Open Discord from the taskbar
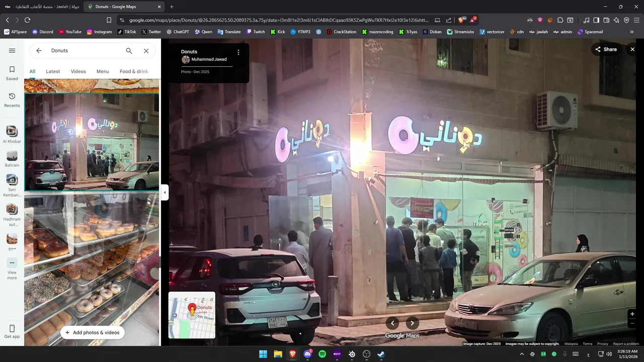 [x=307, y=354]
